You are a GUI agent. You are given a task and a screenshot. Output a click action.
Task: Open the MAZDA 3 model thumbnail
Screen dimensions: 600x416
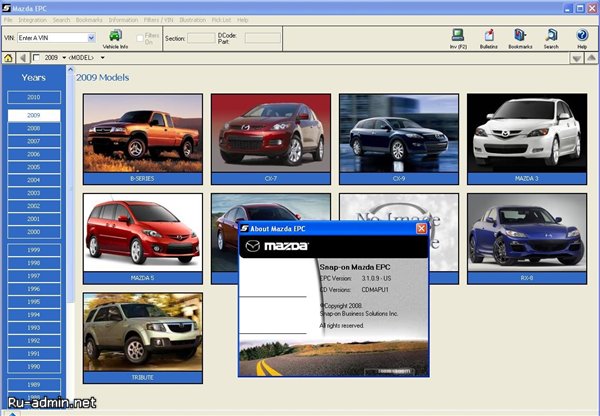pyautogui.click(x=527, y=139)
